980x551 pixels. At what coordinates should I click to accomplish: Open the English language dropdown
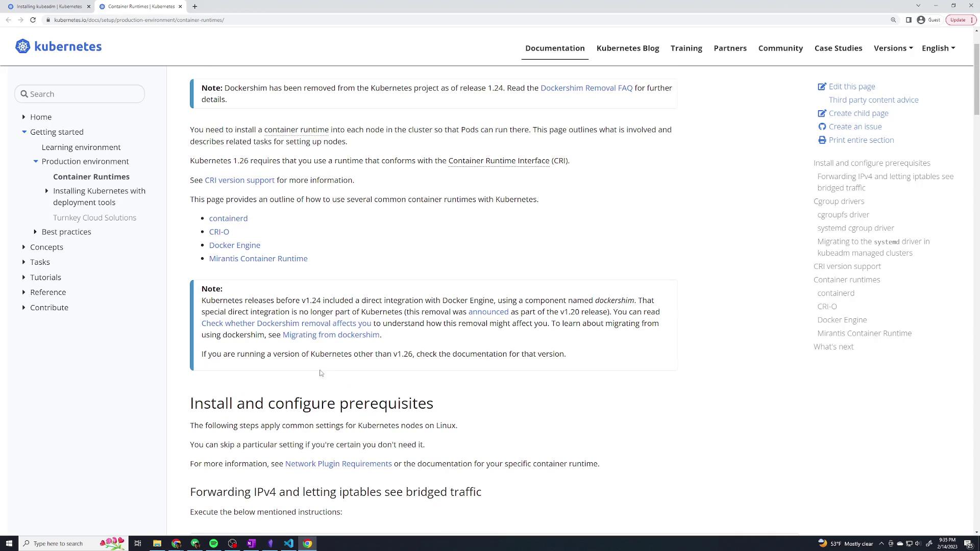tap(938, 48)
